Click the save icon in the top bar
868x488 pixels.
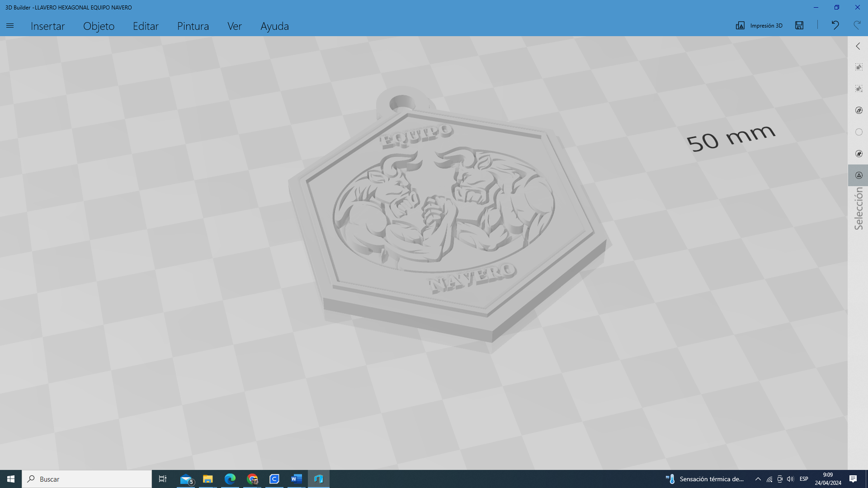[799, 26]
